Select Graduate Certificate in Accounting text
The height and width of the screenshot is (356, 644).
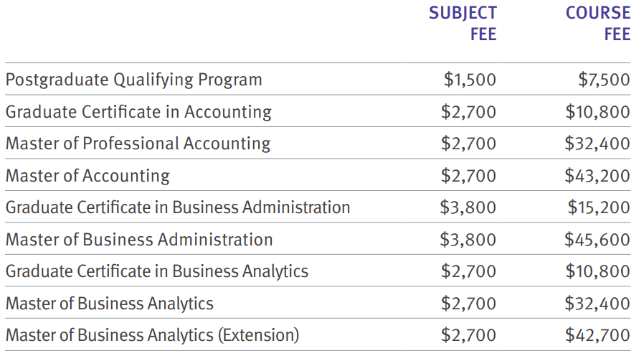click(x=138, y=112)
